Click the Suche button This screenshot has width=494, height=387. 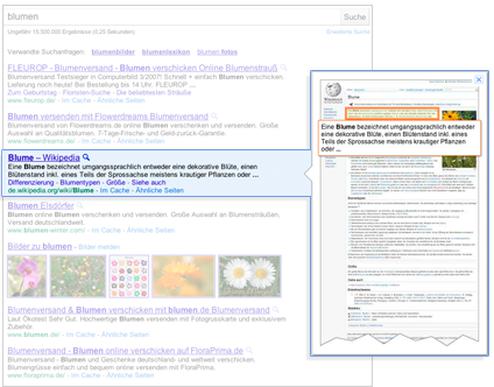click(x=355, y=17)
